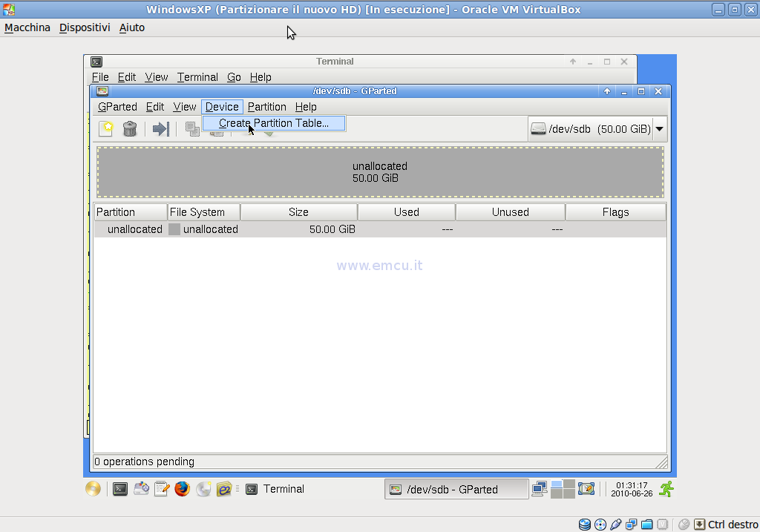This screenshot has height=532, width=760.
Task: Click the 0 operations pending status text
Action: (x=145, y=462)
